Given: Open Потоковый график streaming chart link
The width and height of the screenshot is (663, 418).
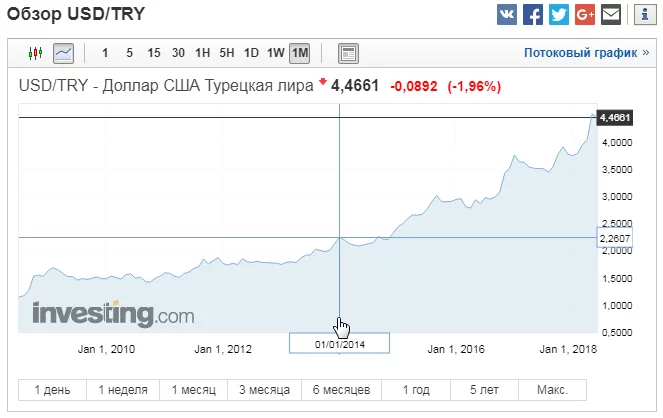Looking at the screenshot, I should point(586,52).
